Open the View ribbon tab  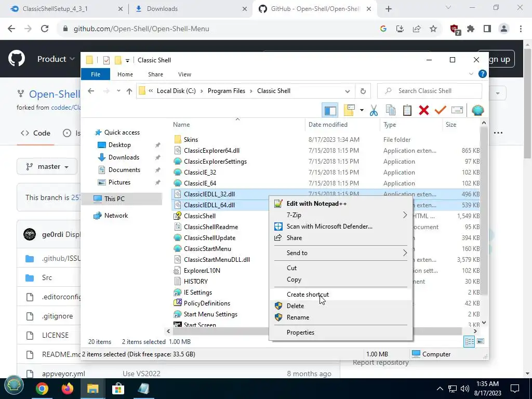coord(184,74)
